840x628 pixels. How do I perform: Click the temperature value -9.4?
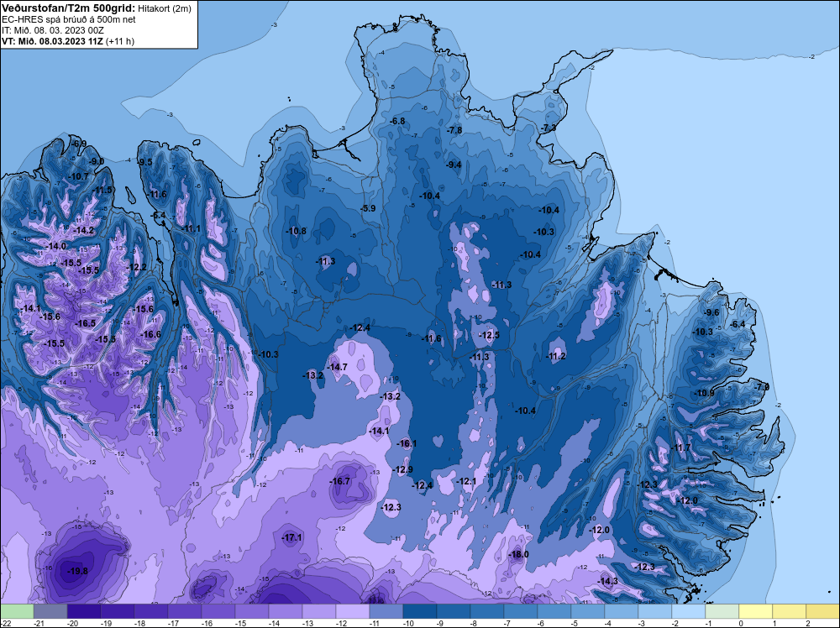tap(454, 165)
